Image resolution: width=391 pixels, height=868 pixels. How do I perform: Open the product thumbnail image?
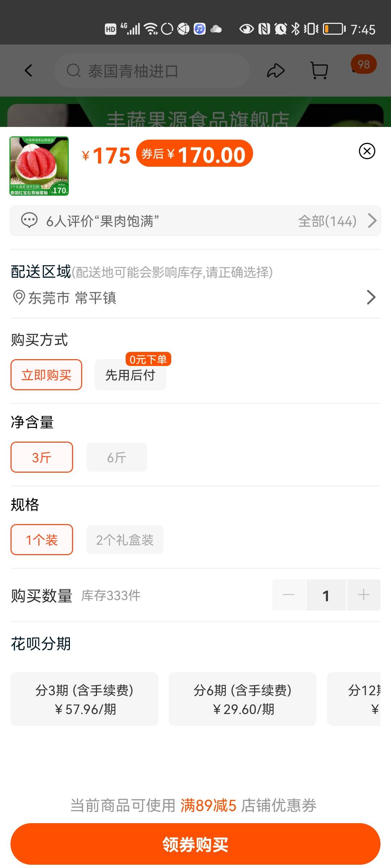click(x=39, y=166)
